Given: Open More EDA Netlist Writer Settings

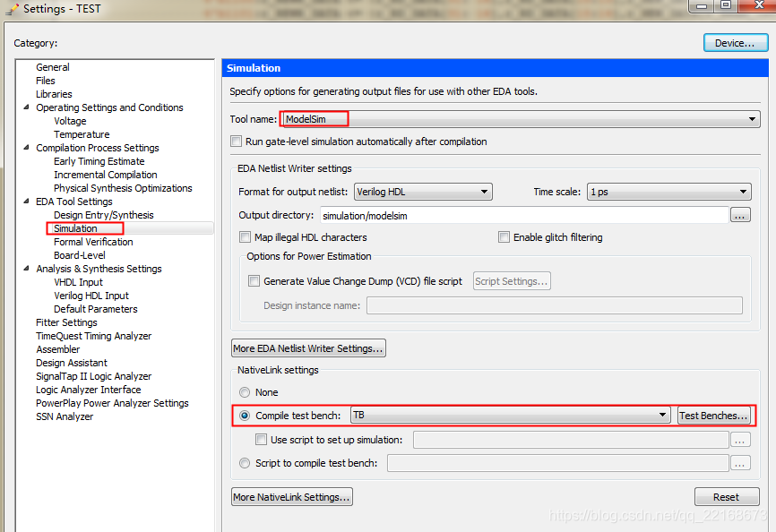Looking at the screenshot, I should tap(308, 348).
